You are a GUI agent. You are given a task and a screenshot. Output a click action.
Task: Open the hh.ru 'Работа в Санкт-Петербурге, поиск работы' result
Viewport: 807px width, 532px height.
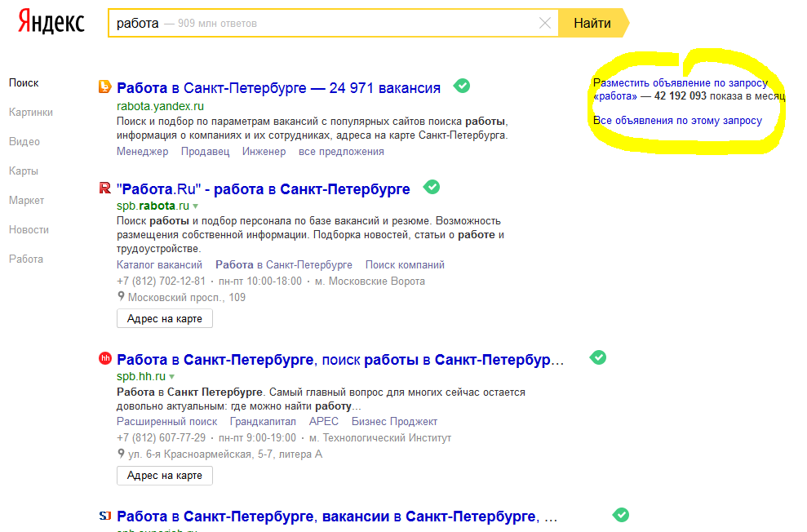tap(340, 360)
